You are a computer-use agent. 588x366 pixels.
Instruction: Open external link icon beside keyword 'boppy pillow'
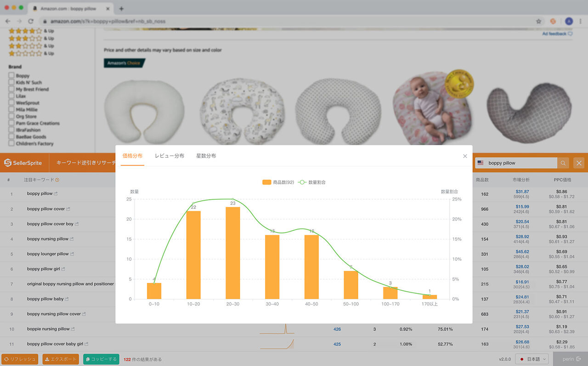click(56, 194)
